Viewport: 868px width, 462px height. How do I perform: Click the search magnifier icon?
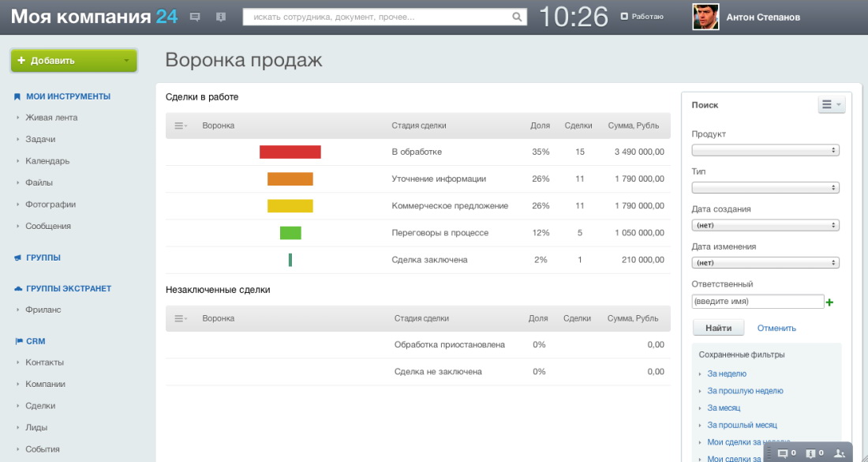click(x=517, y=17)
